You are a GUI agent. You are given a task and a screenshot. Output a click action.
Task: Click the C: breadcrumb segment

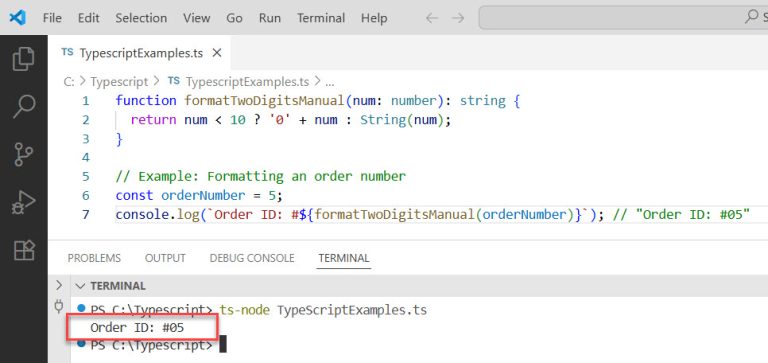click(69, 81)
